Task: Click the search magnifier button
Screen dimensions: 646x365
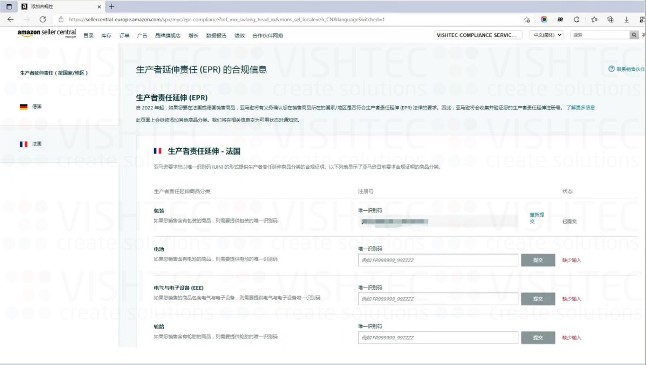Action: [634, 35]
